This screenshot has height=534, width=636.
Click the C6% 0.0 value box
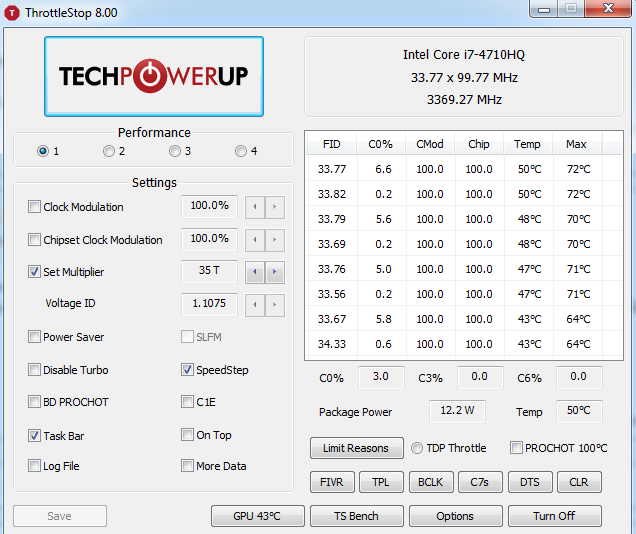coord(579,377)
